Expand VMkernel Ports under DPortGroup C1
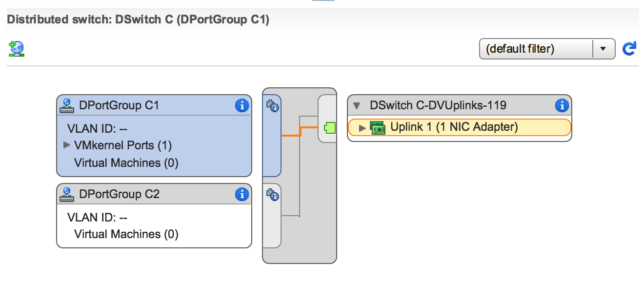 pyautogui.click(x=67, y=145)
